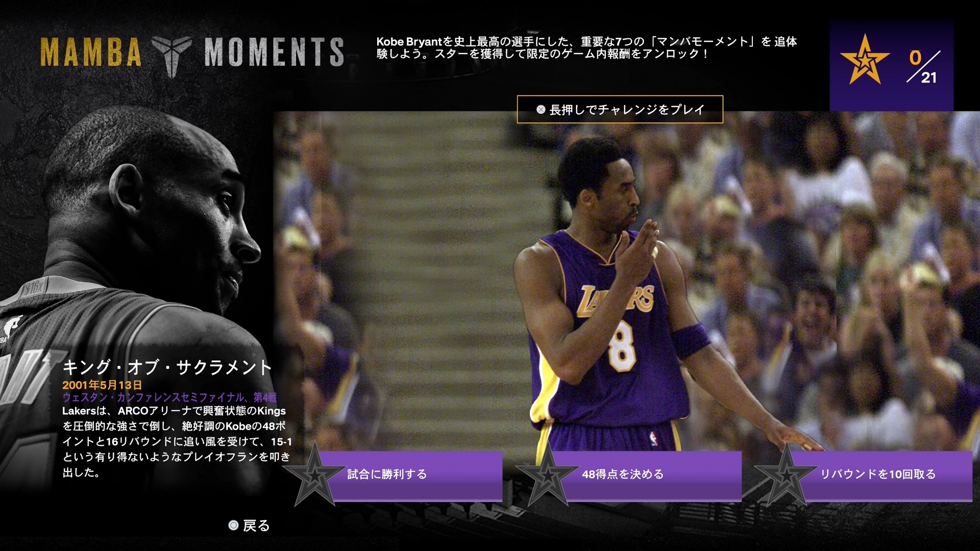This screenshot has width=980, height=551.
Task: Click the purple ウェスタン・カンファレンス subtitle line
Action: [x=169, y=397]
